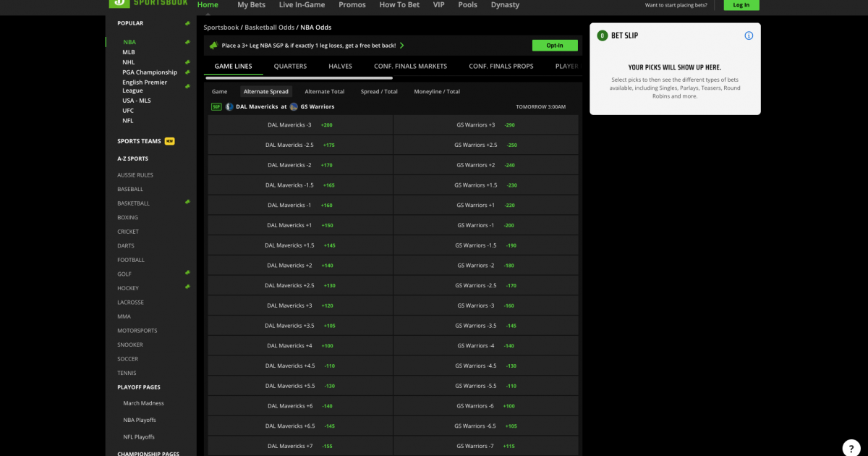The image size is (868, 456).
Task: Click the megaphone promo icon
Action: coord(213,45)
